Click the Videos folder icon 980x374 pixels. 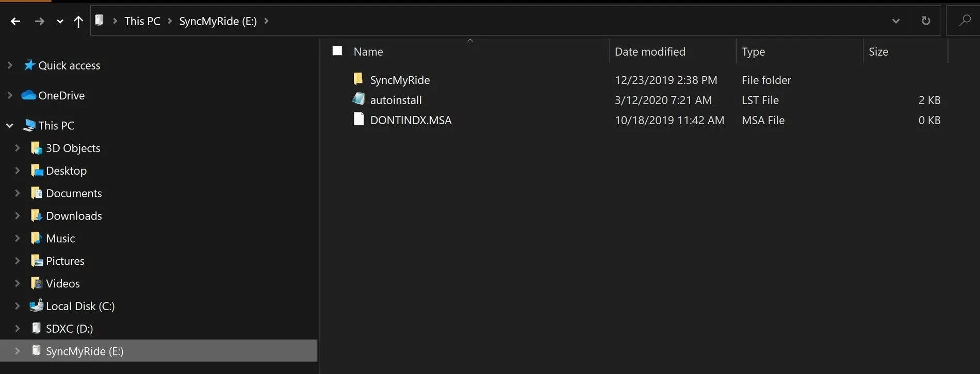point(37,283)
